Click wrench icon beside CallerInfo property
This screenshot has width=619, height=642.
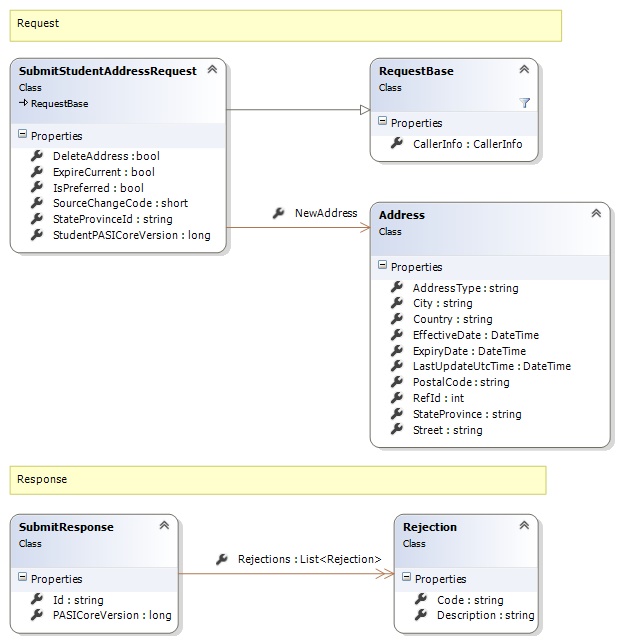397,144
